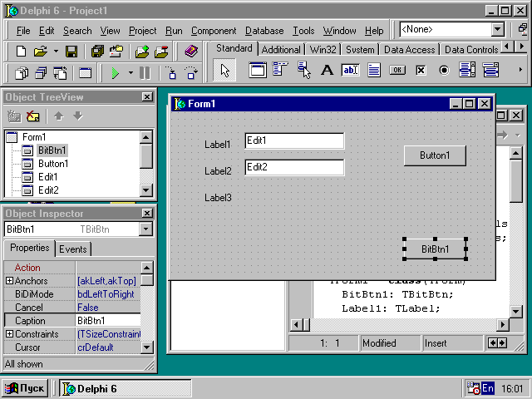
Task: Select the RadioButton component icon
Action: pyautogui.click(x=444, y=70)
